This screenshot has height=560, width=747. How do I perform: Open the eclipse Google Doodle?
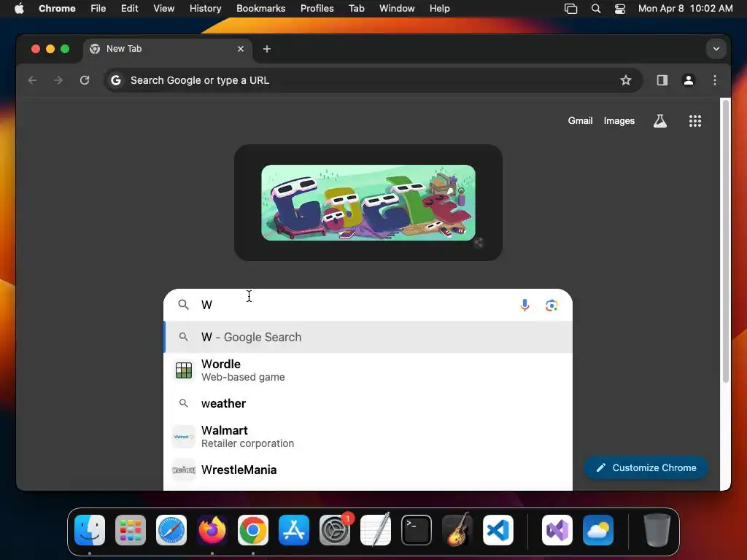tap(368, 203)
